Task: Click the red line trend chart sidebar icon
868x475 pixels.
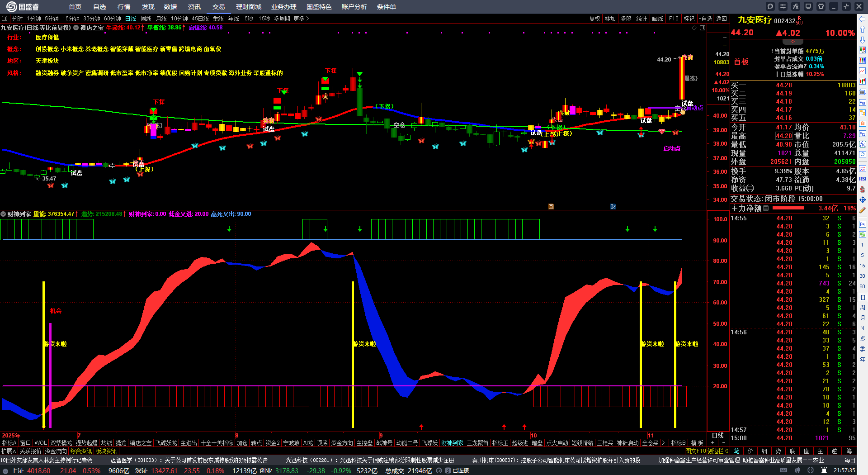Action: pos(863,71)
